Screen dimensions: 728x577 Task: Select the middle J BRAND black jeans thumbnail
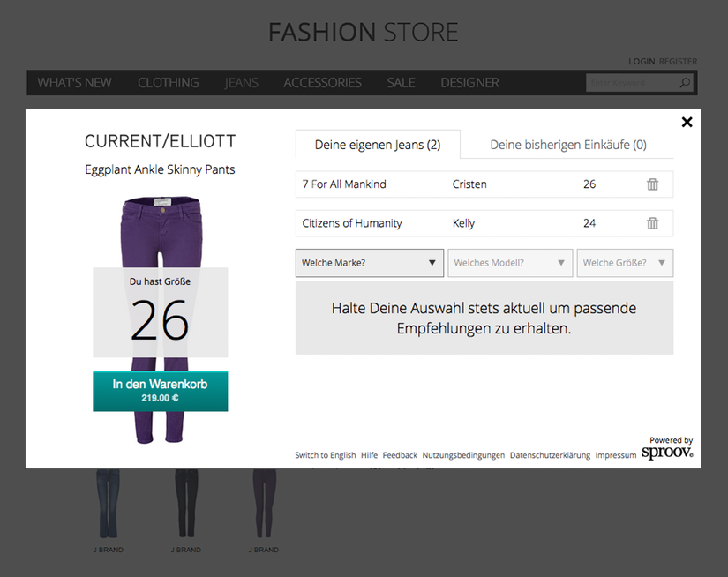[x=185, y=504]
